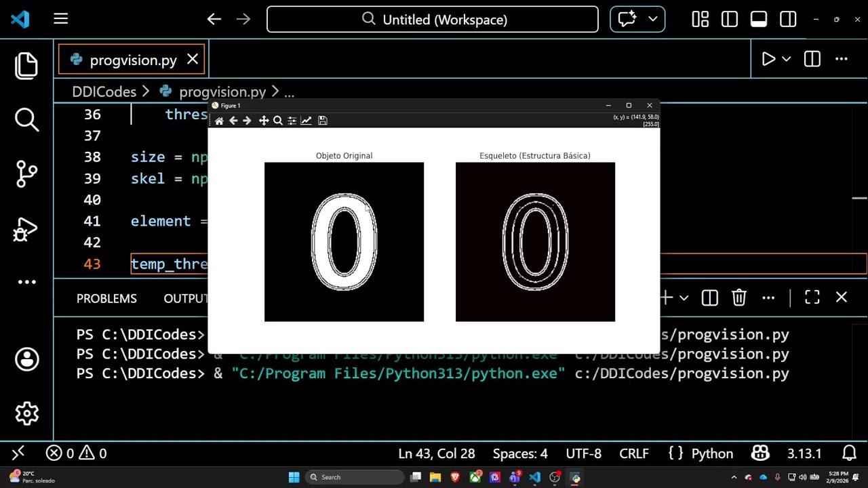This screenshot has width=868, height=488.
Task: Close the progvision.py tab
Action: [193, 60]
